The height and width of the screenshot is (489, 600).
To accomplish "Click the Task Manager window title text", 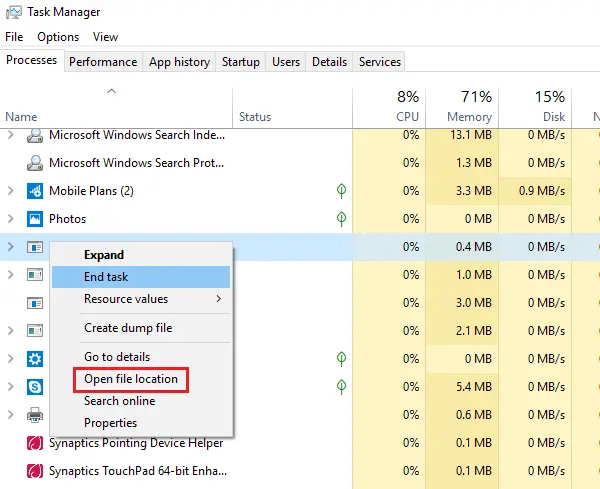I will (64, 12).
